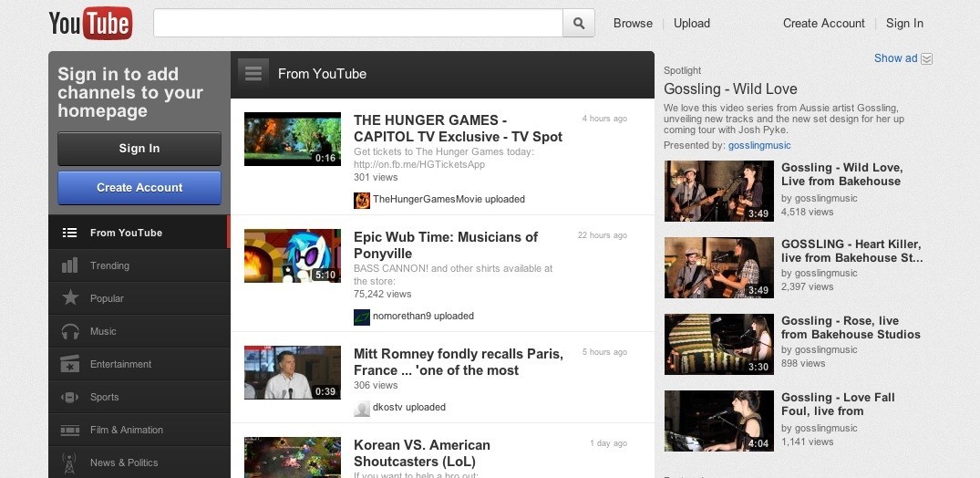Viewport: 980px width, 478px height.
Task: Click the Music headphones icon
Action: [x=70, y=331]
